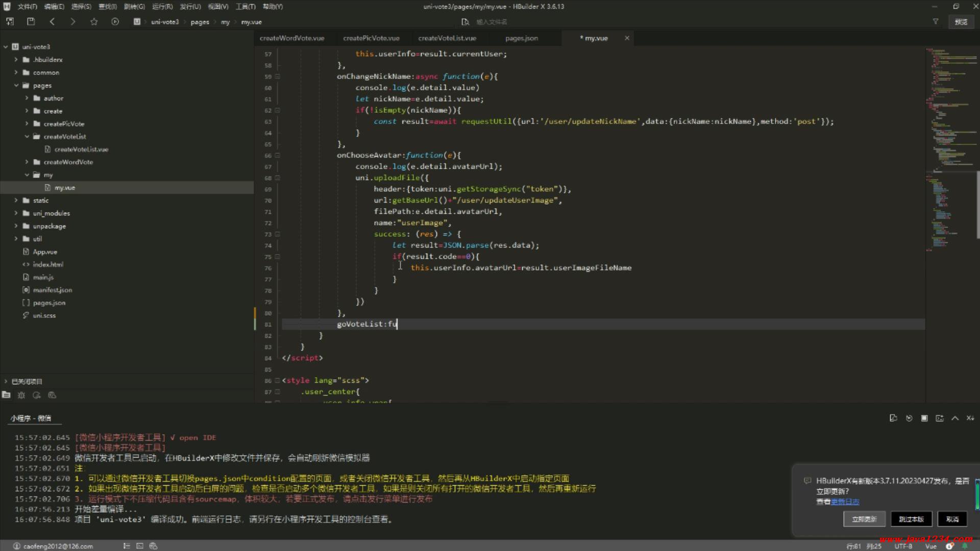Open index.html in the project tree
Viewport: 980px width, 551px height.
pos(48,264)
